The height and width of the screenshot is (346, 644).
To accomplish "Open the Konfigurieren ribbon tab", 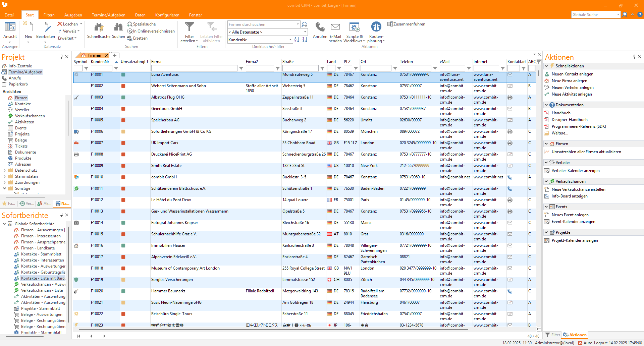I will click(x=167, y=15).
